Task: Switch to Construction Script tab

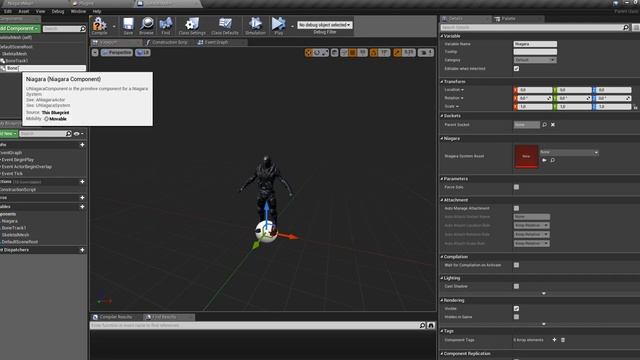Action: coord(169,42)
